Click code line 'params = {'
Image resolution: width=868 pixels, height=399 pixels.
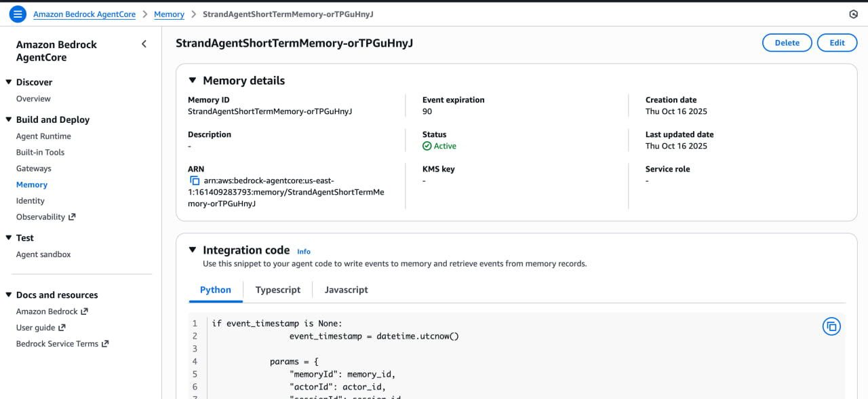[294, 362]
